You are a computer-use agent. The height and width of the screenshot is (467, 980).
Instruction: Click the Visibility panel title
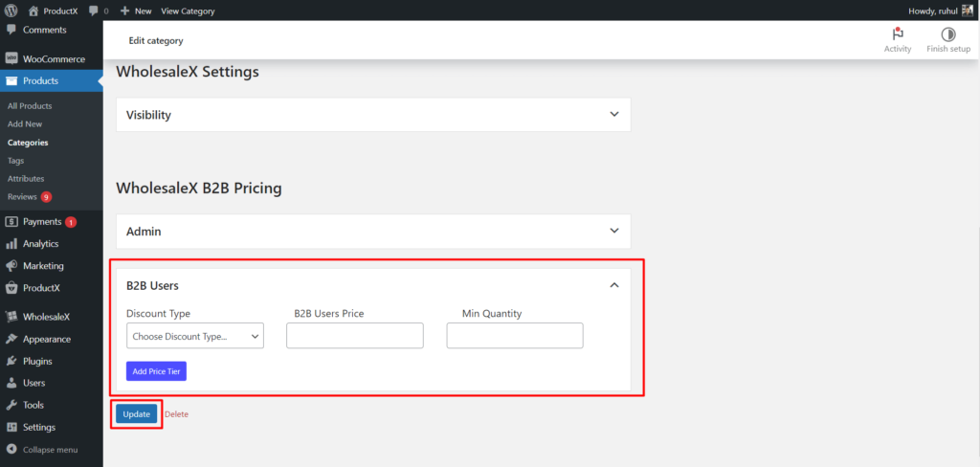pos(148,115)
